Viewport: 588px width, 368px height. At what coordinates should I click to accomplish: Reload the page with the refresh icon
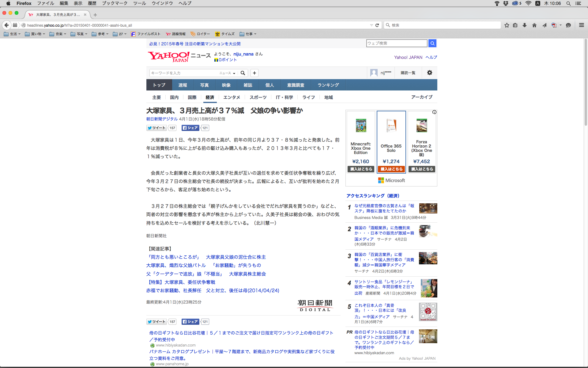377,25
